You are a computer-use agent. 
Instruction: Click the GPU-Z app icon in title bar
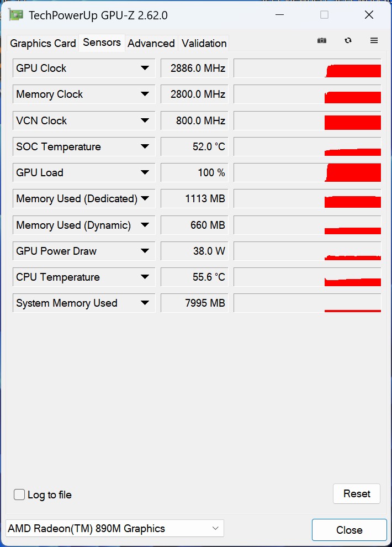pyautogui.click(x=15, y=15)
